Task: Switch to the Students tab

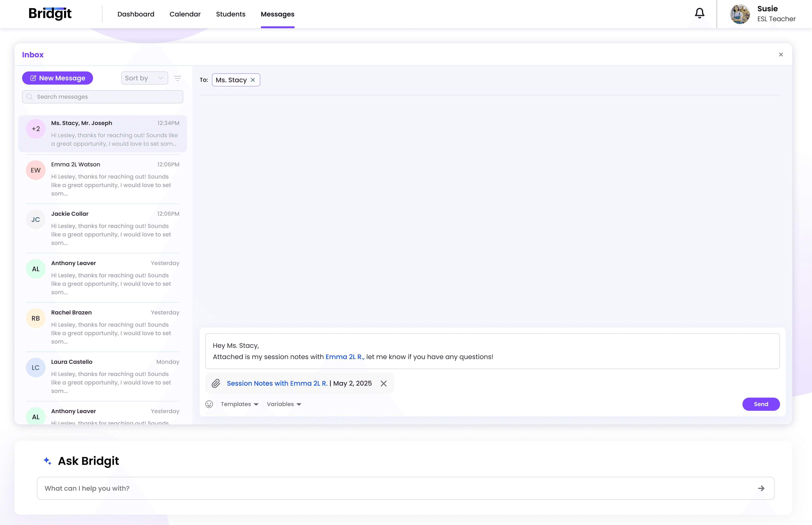Action: pyautogui.click(x=231, y=14)
